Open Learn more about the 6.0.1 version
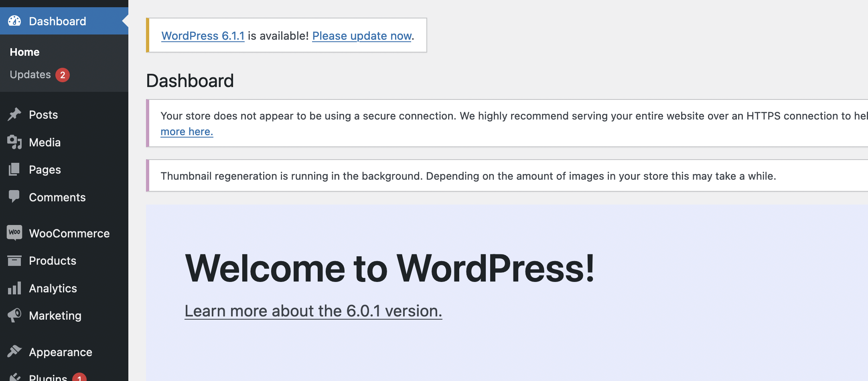The width and height of the screenshot is (868, 381). pos(313,310)
